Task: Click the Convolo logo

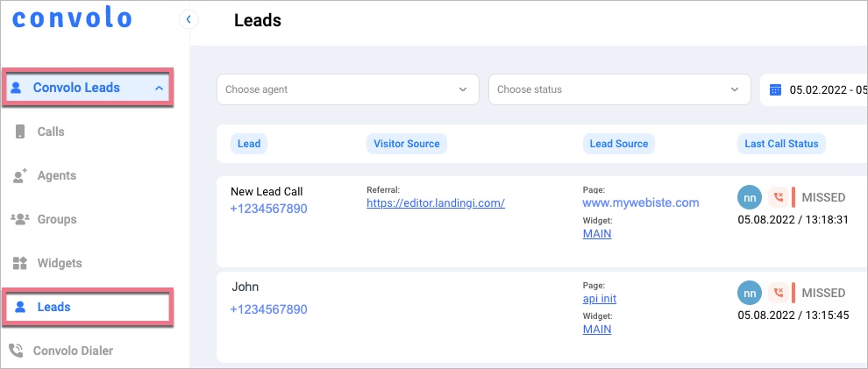Action: tap(72, 18)
